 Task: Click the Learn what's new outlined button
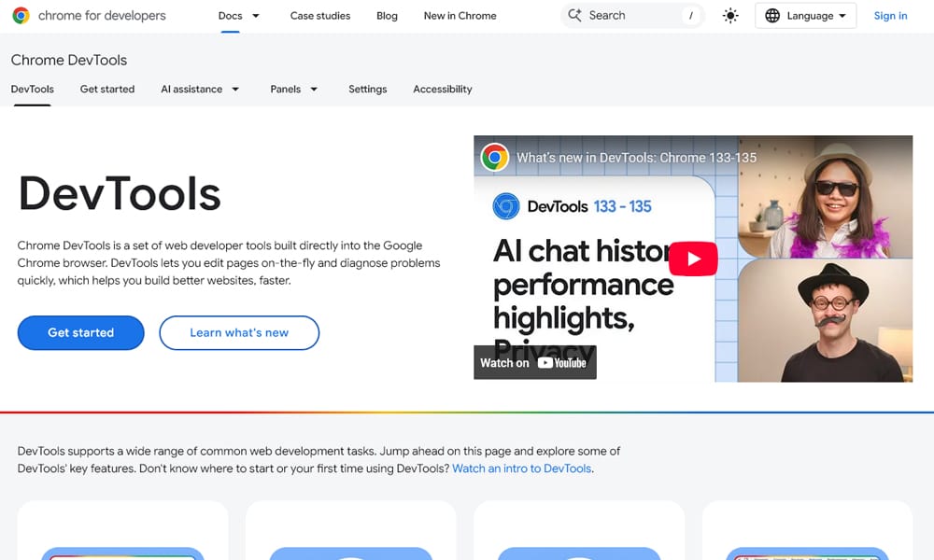(239, 332)
